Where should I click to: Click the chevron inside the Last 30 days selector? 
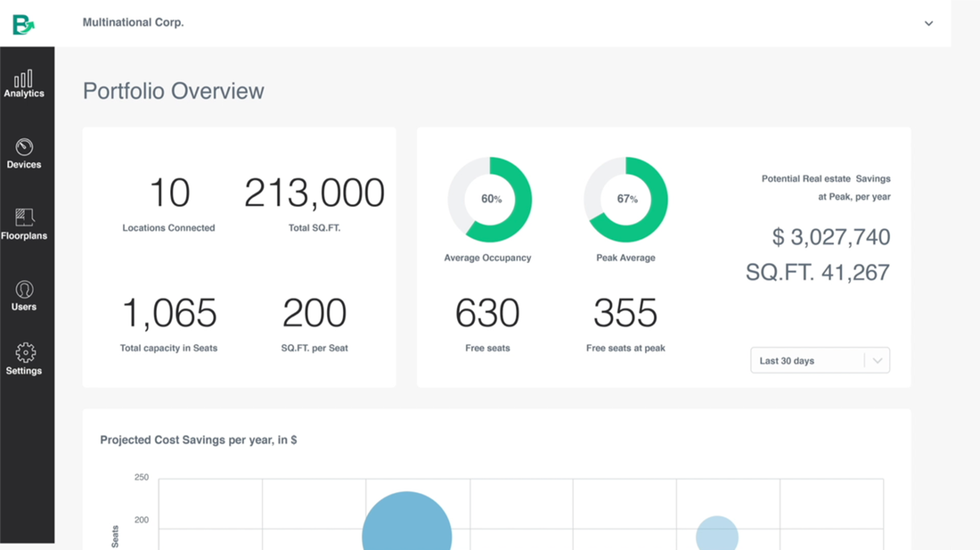pyautogui.click(x=877, y=359)
